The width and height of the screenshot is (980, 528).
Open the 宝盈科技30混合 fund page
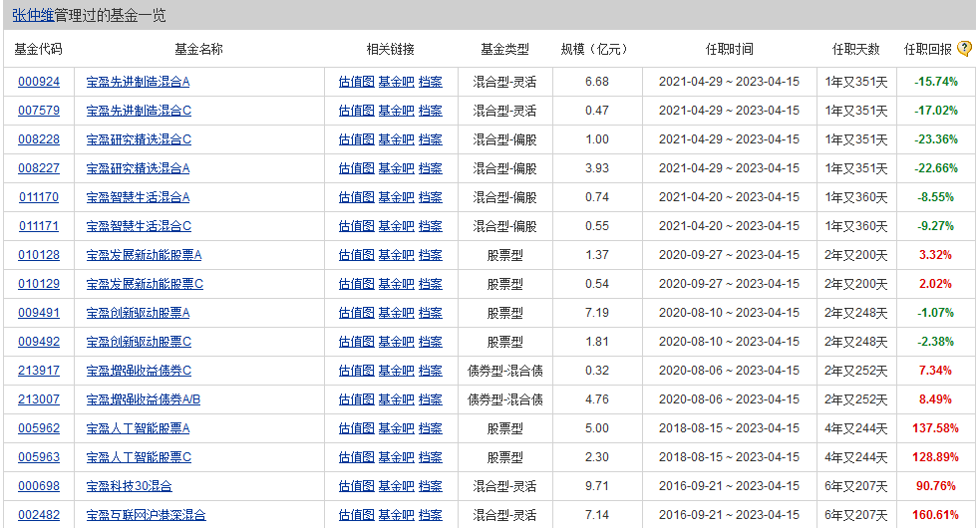coord(129,486)
